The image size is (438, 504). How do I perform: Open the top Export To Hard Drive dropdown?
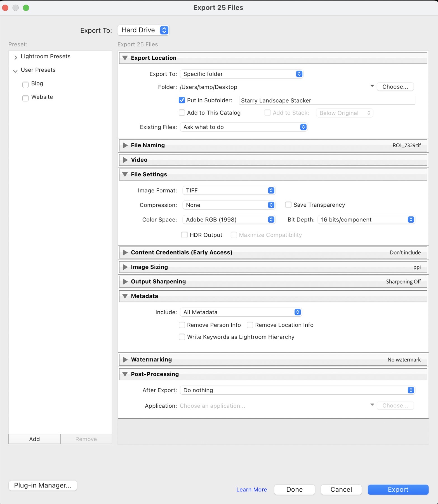(143, 30)
